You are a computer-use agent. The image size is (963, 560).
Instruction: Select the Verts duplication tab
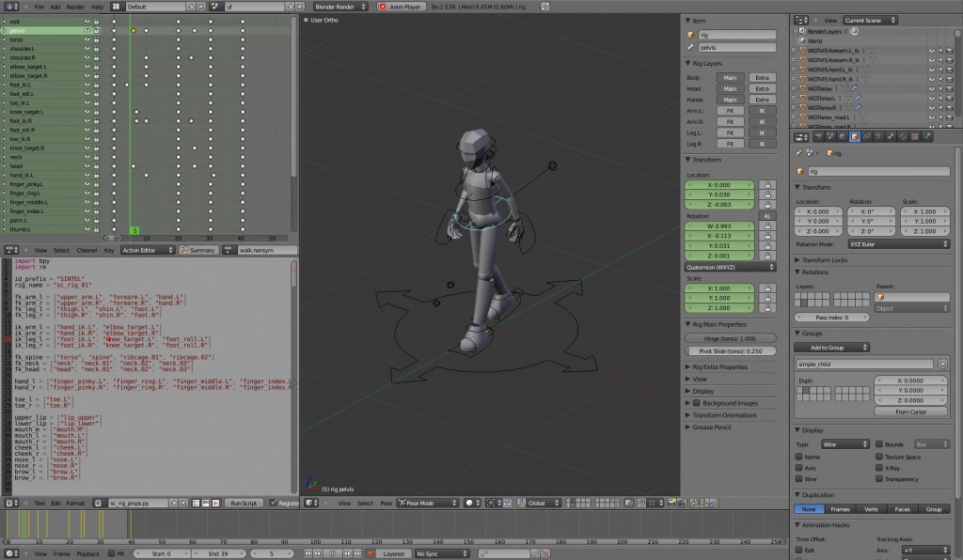click(x=871, y=508)
